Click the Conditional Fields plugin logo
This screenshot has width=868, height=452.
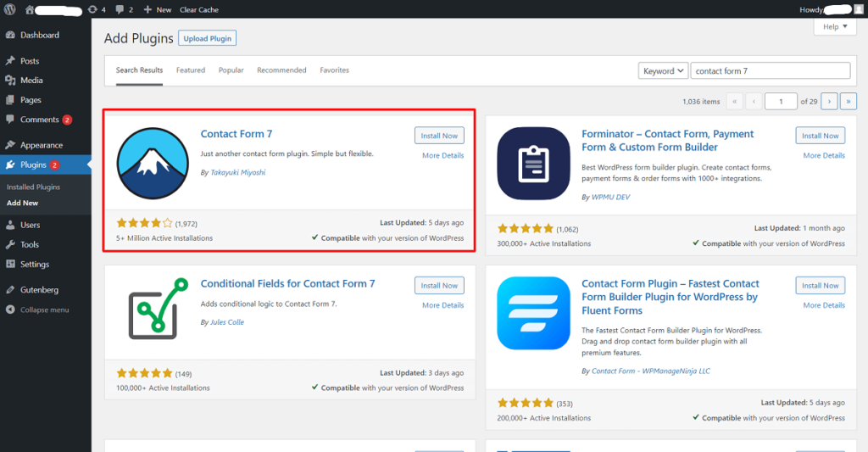159,309
